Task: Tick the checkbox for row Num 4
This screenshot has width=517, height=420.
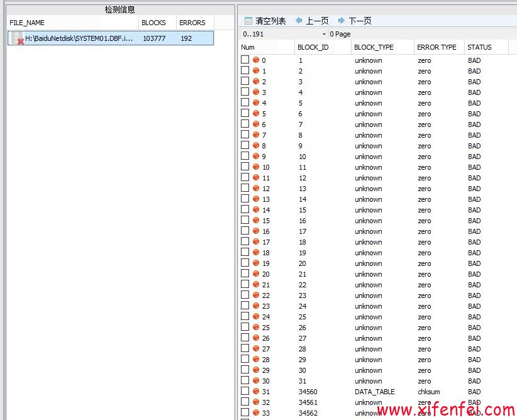Action: (x=245, y=102)
